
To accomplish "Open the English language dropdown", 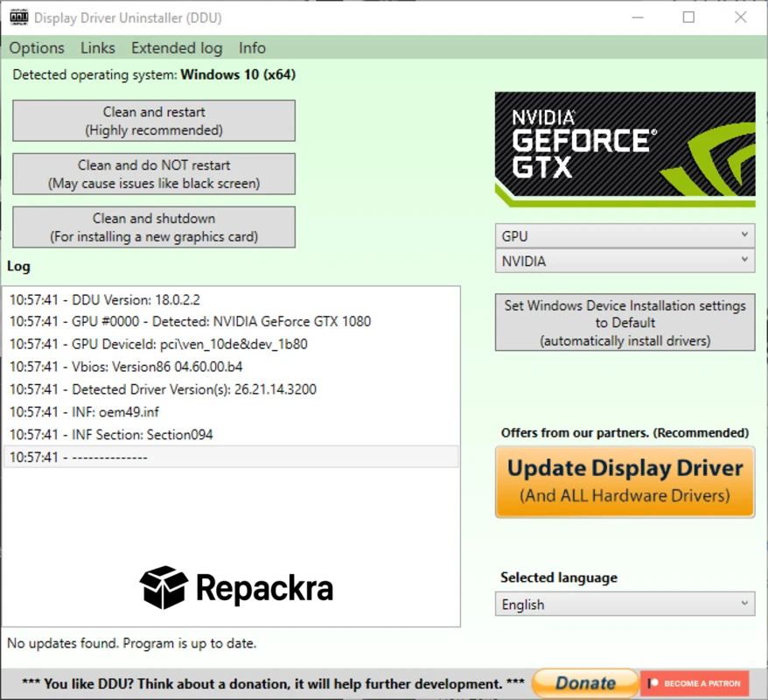I will point(625,605).
